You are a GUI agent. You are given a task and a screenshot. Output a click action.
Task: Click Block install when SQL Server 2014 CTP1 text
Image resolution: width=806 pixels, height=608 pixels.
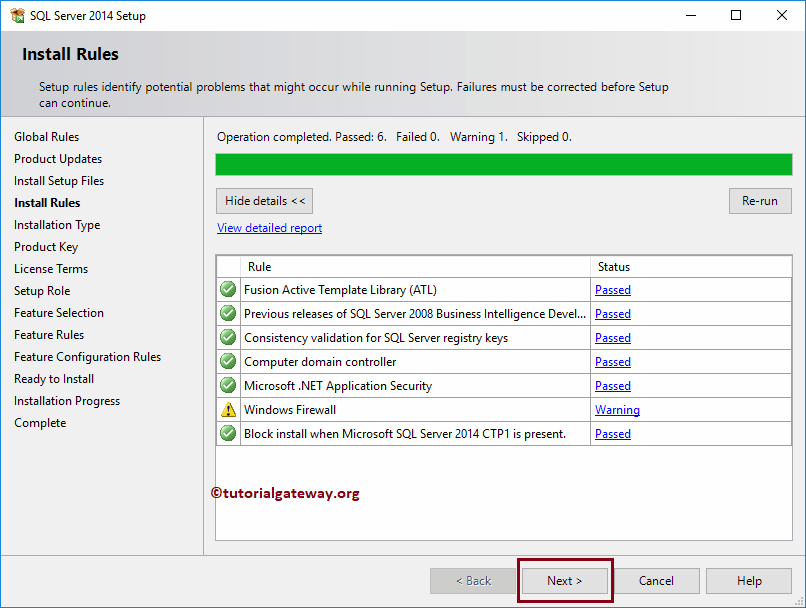point(405,434)
